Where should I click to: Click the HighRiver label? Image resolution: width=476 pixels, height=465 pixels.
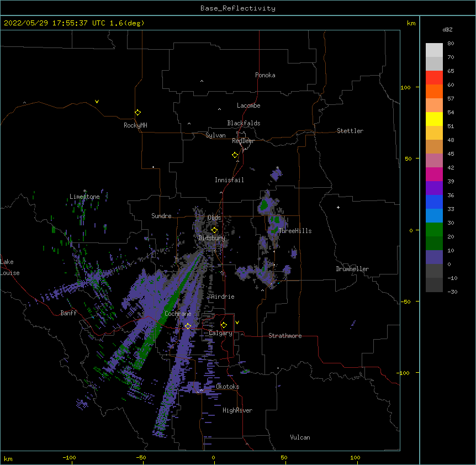[x=237, y=410]
